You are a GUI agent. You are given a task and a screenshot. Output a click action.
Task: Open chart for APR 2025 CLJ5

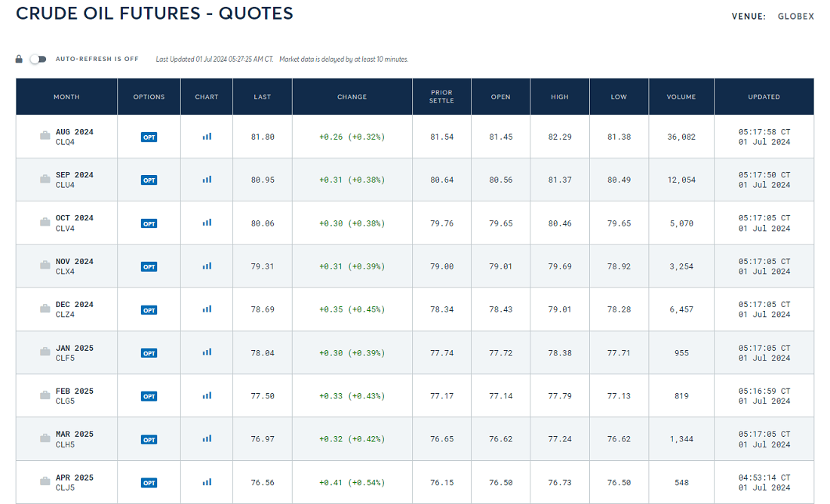pos(207,482)
